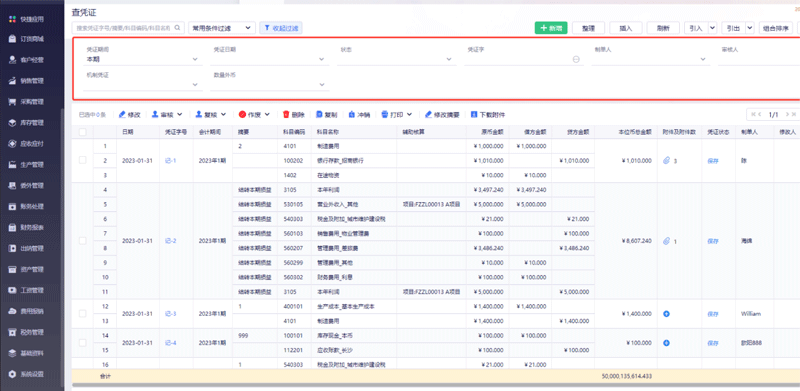Click 修改摘要 in the toolbar
Image resolution: width=800 pixels, height=391 pixels.
(442, 115)
